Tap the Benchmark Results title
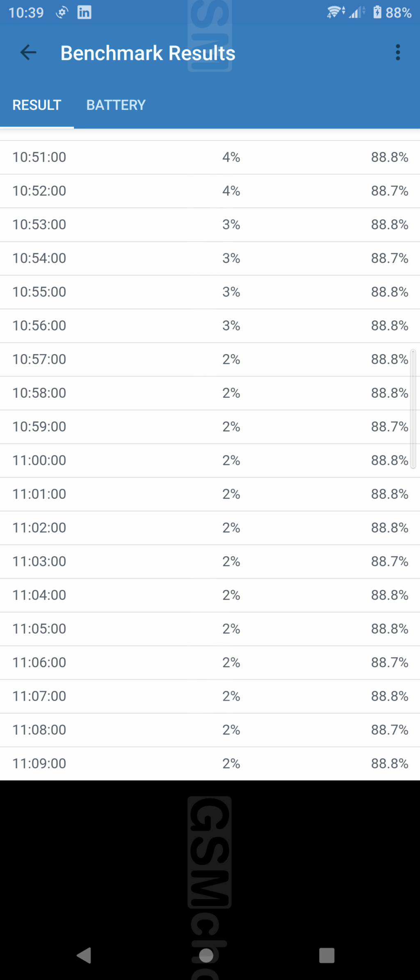Viewport: 420px width, 980px height. (148, 53)
